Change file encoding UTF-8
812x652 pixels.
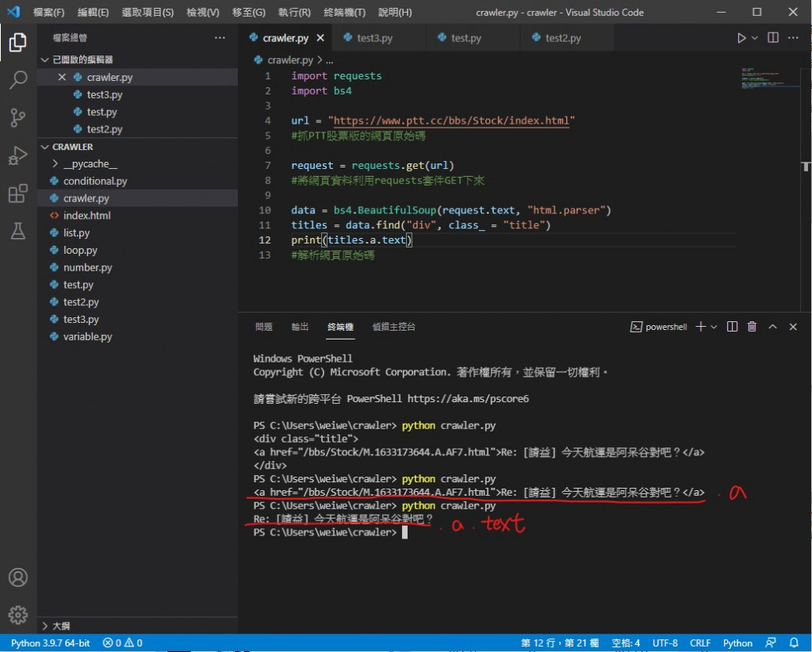(x=665, y=642)
